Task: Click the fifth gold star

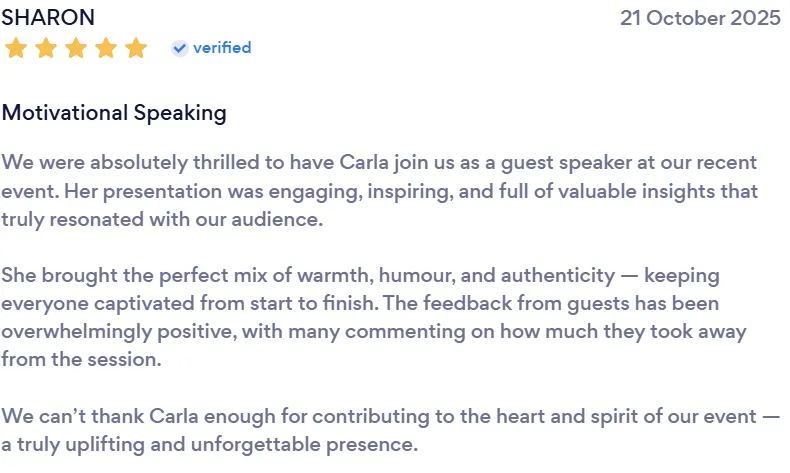Action: (136, 48)
